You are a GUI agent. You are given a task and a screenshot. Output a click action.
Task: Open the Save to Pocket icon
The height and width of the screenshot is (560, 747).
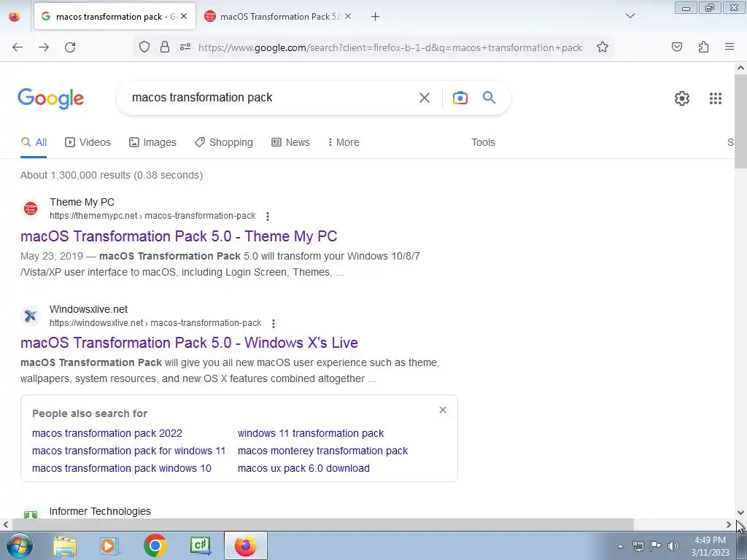tap(676, 47)
